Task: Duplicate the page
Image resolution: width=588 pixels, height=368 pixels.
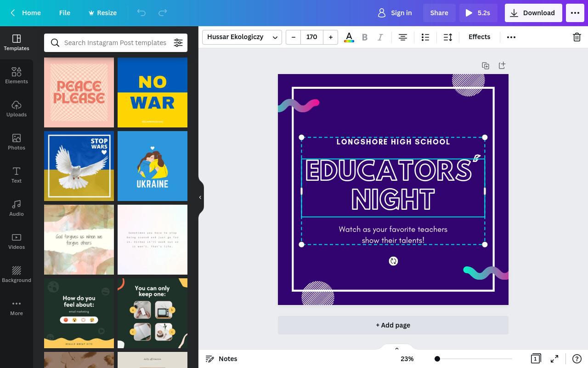Action: [486, 66]
